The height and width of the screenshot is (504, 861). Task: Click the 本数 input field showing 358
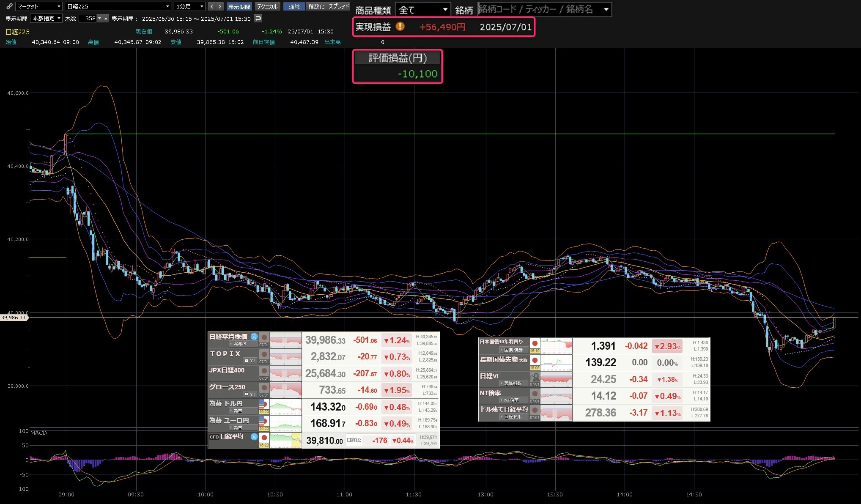88,18
